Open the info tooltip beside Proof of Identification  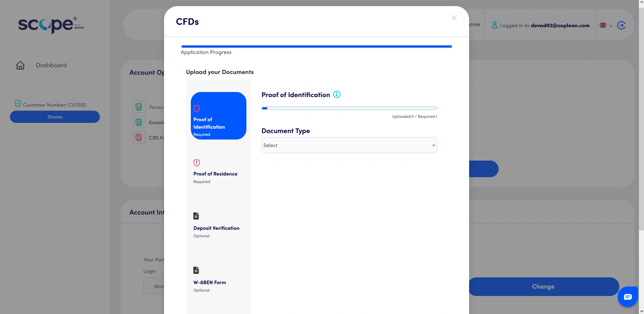coord(337,94)
